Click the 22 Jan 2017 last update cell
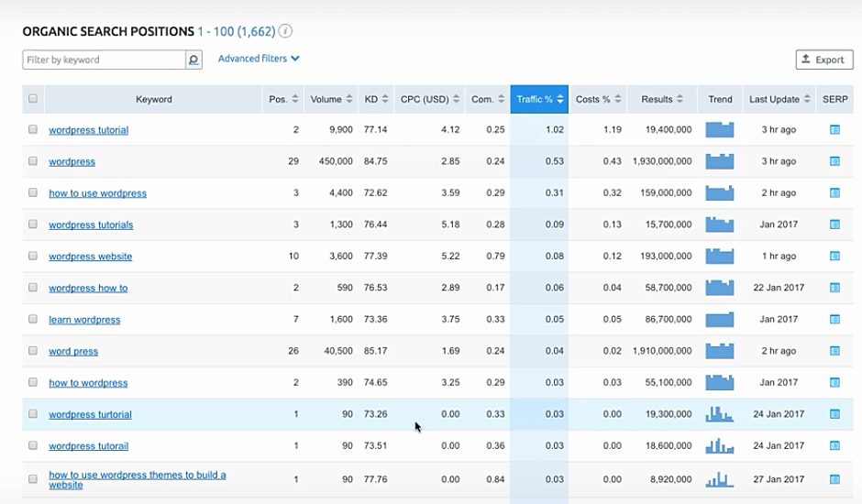 [779, 288]
